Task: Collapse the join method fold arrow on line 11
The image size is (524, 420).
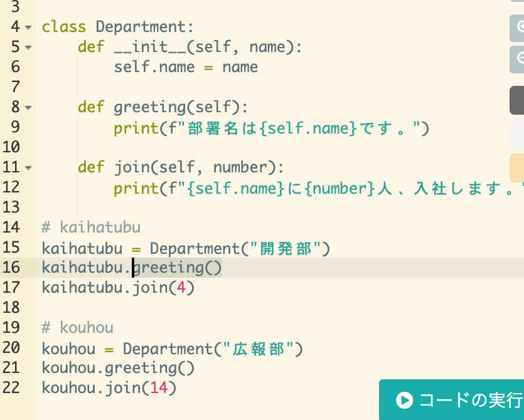Action: click(x=28, y=167)
